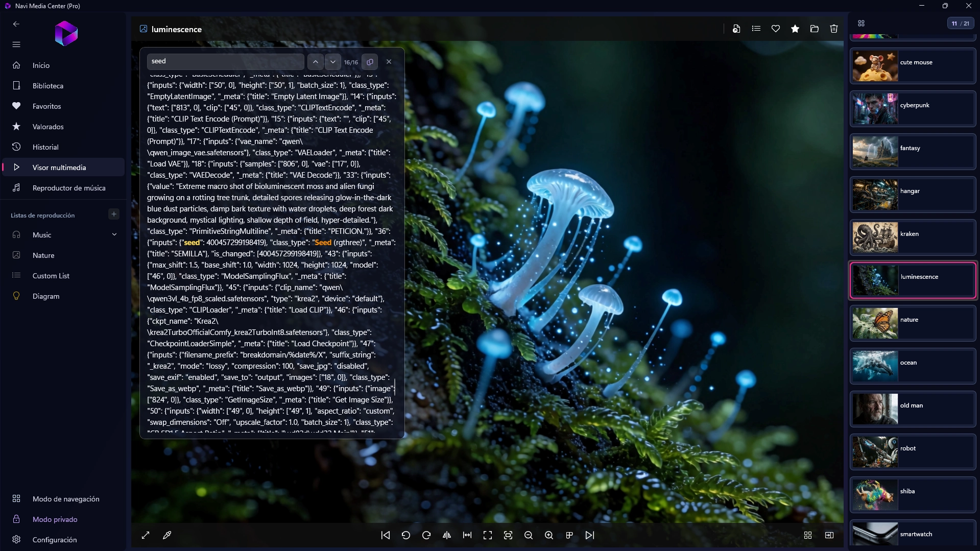Copy metadata with the copy icon
This screenshot has height=551, width=980.
[370, 62]
